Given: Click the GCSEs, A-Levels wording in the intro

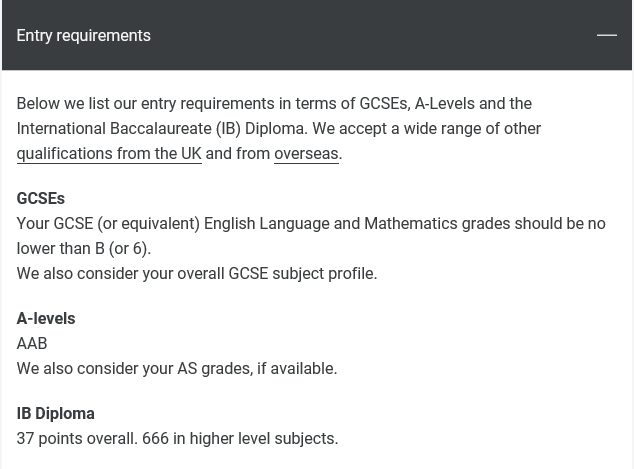Looking at the screenshot, I should (x=417, y=104).
